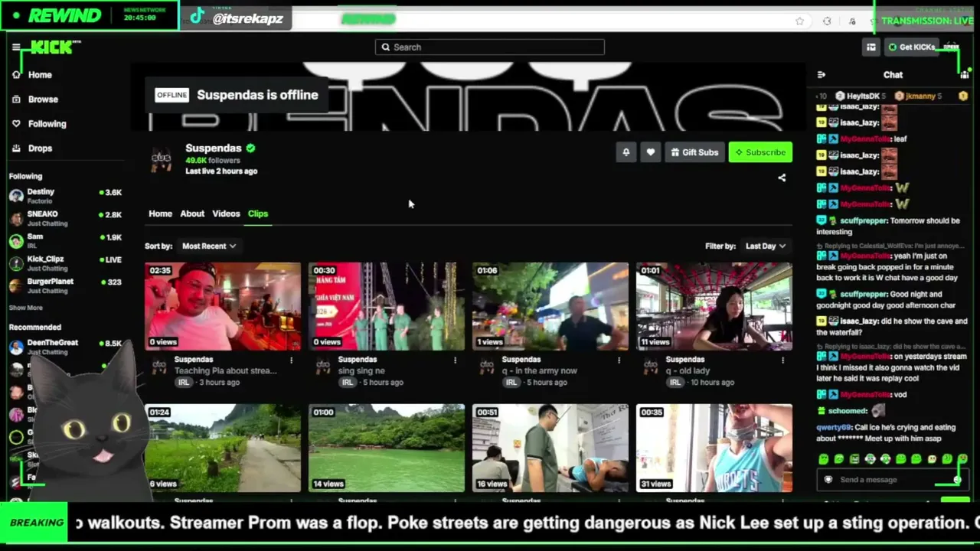Click the KICK logo
Viewport: 980px width, 551px height.
[52, 47]
